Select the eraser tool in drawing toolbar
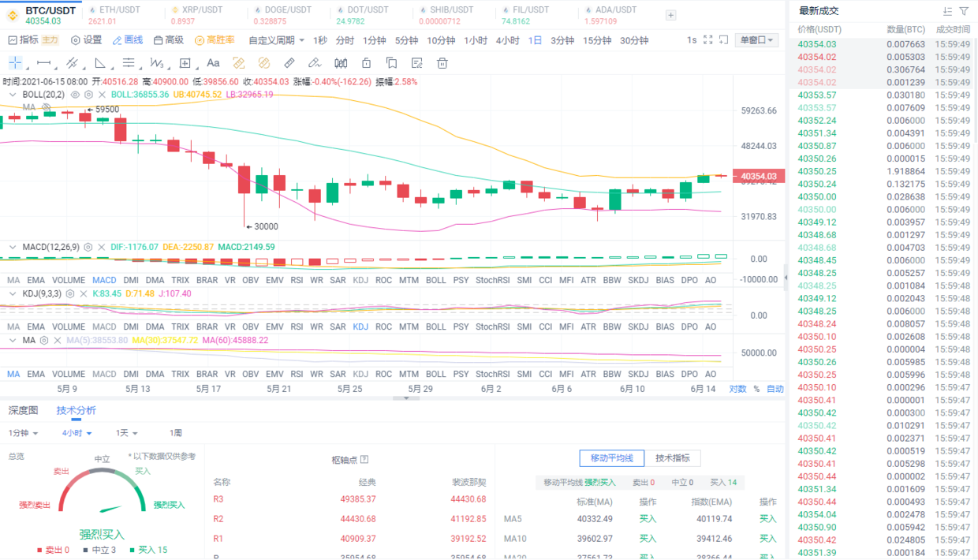The width and height of the screenshot is (978, 560). (x=315, y=63)
